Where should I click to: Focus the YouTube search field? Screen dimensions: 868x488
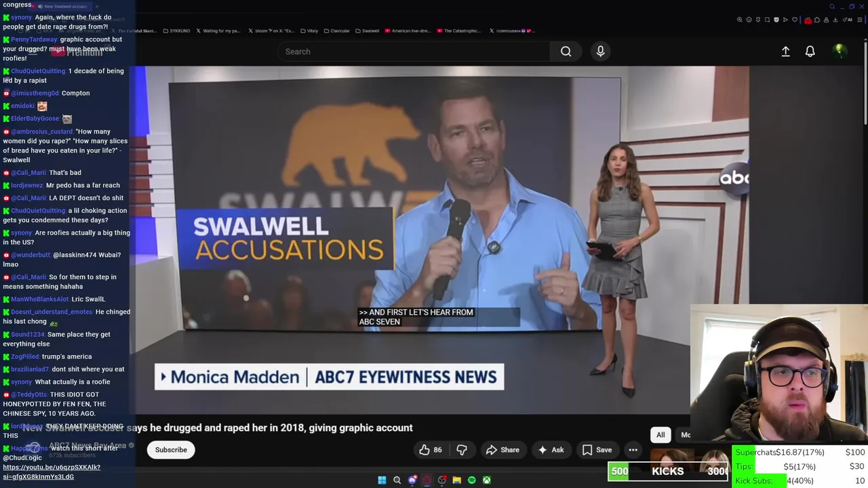pos(414,52)
